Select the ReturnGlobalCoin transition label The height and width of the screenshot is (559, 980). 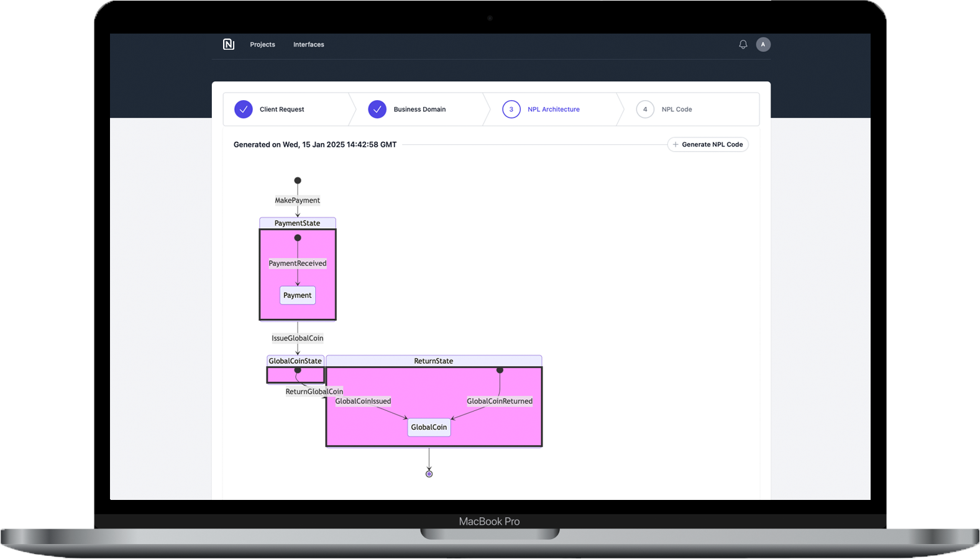(x=314, y=392)
